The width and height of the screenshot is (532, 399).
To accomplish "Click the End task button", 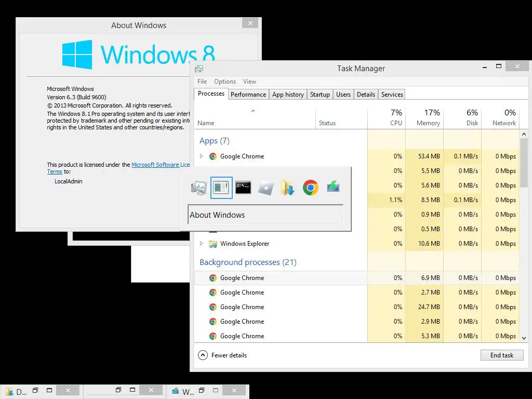I will [502, 355].
